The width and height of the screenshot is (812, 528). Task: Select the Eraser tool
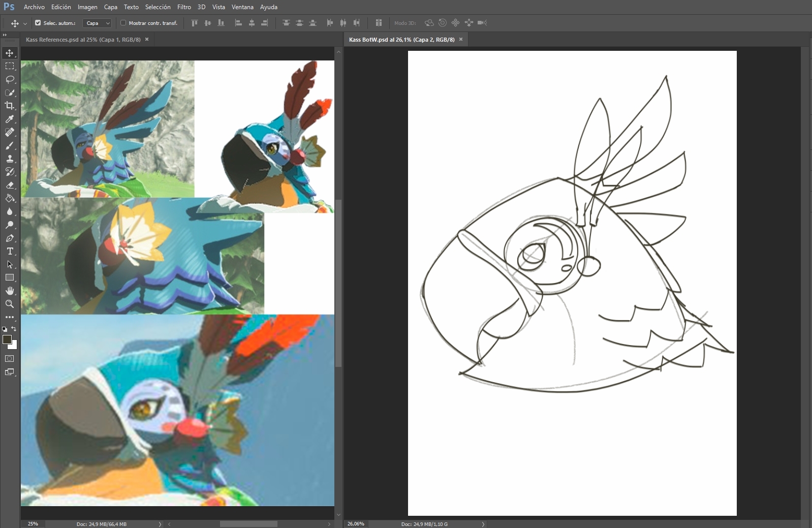click(10, 185)
